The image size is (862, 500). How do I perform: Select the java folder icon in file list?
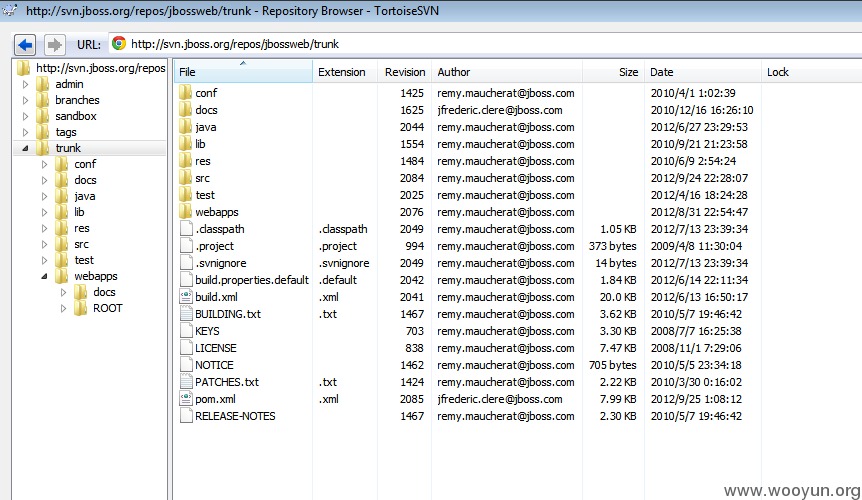186,126
